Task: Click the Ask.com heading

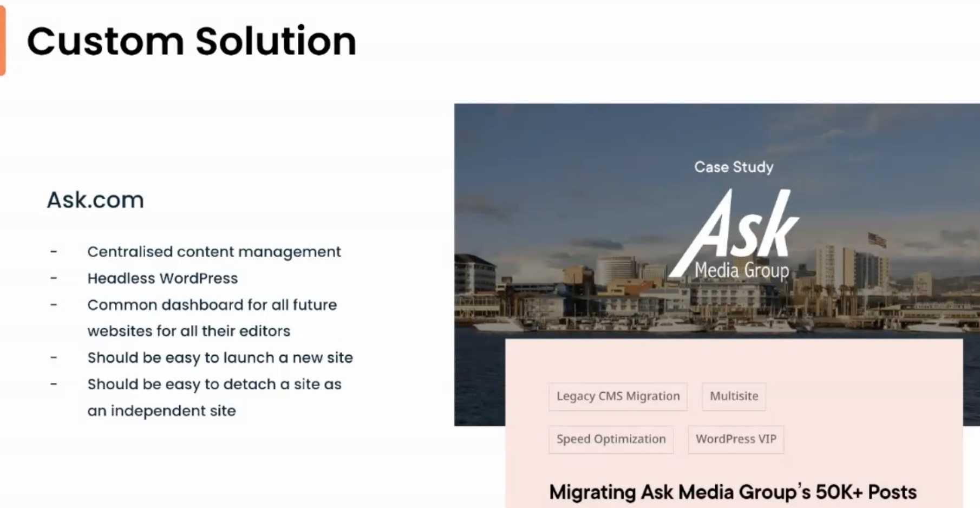Action: click(x=95, y=200)
